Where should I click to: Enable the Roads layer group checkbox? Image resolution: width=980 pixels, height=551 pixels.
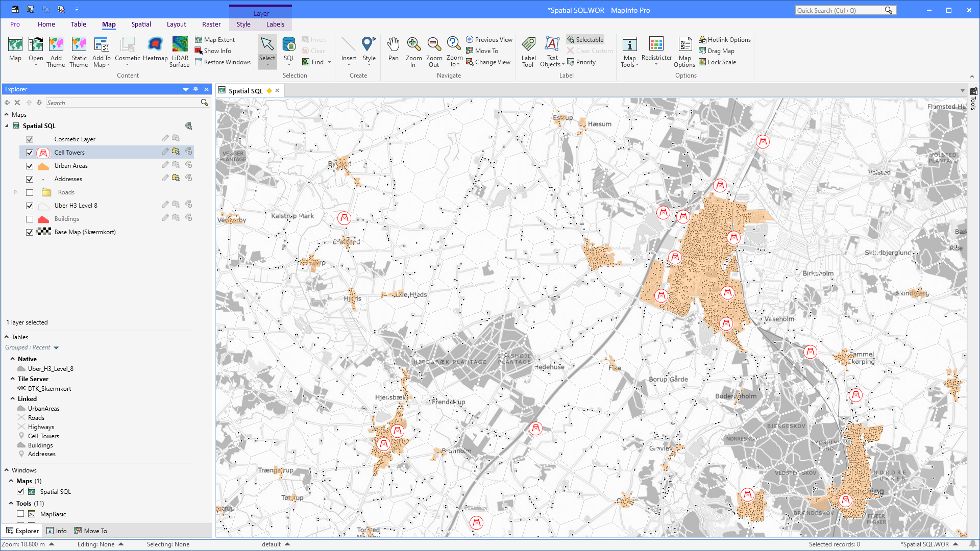pyautogui.click(x=30, y=192)
